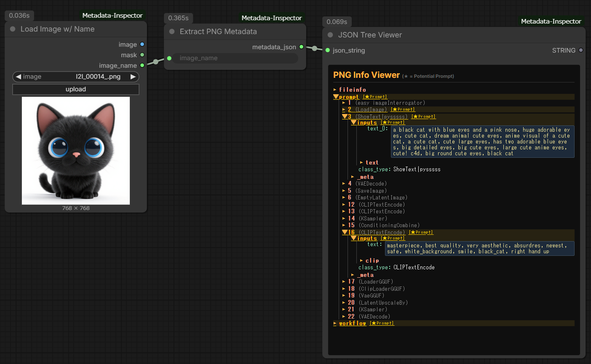Viewport: 591px width, 364px height.
Task: Click the masterpiece prompt text box
Action: (x=480, y=248)
